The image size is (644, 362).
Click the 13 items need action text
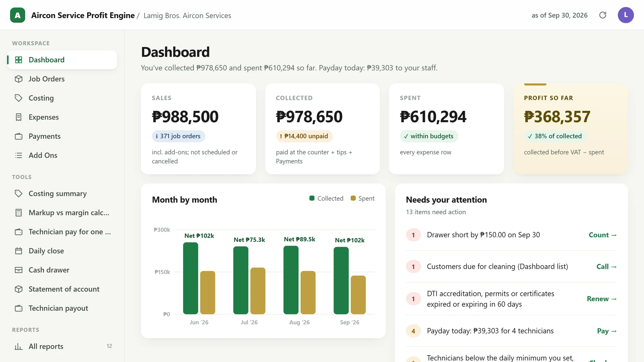436,212
